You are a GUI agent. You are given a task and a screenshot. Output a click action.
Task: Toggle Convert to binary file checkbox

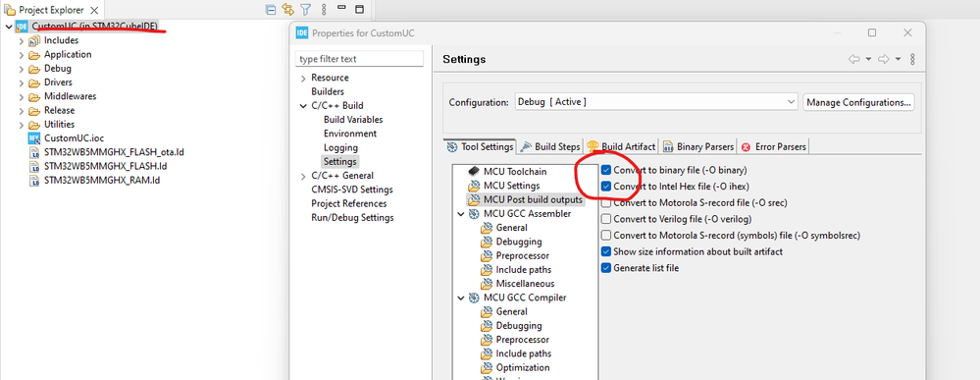coord(605,170)
